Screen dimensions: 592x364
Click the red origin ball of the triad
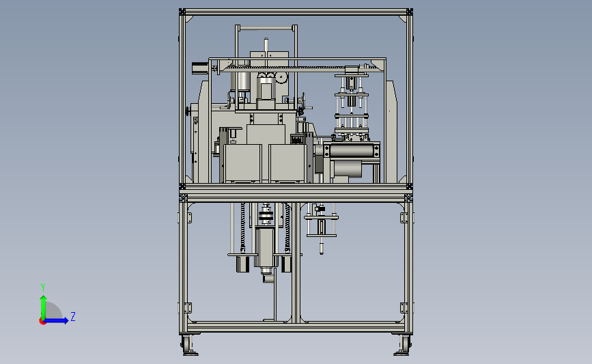(42, 322)
